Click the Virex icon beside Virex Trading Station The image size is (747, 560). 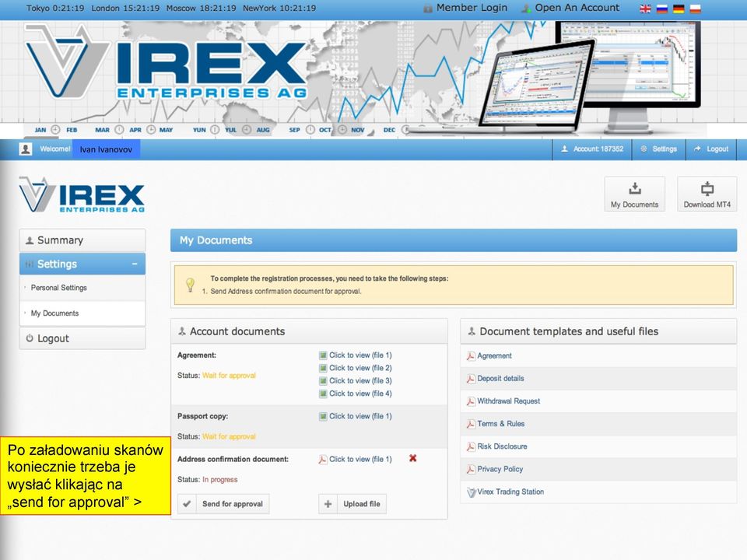point(471,492)
